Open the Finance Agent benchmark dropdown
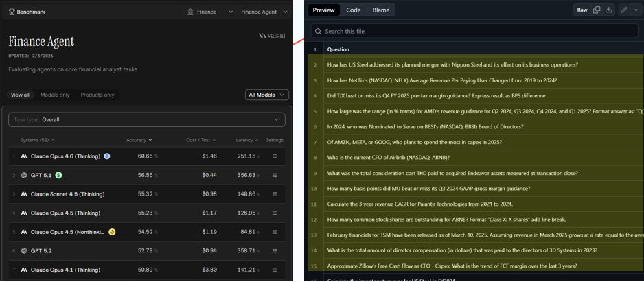The height and width of the screenshot is (282, 644). [264, 12]
